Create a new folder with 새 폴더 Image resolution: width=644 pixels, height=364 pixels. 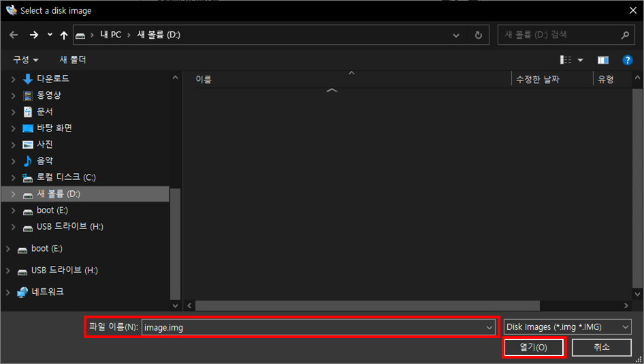[x=73, y=60]
